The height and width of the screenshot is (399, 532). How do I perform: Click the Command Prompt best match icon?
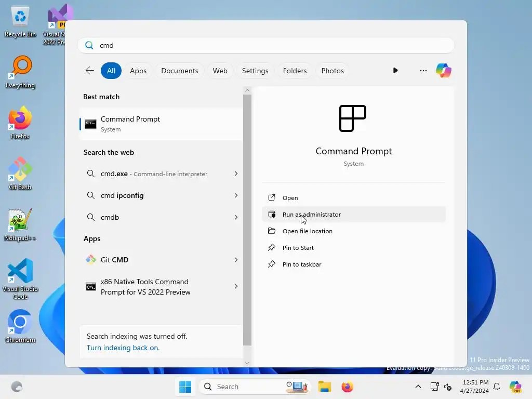(90, 124)
